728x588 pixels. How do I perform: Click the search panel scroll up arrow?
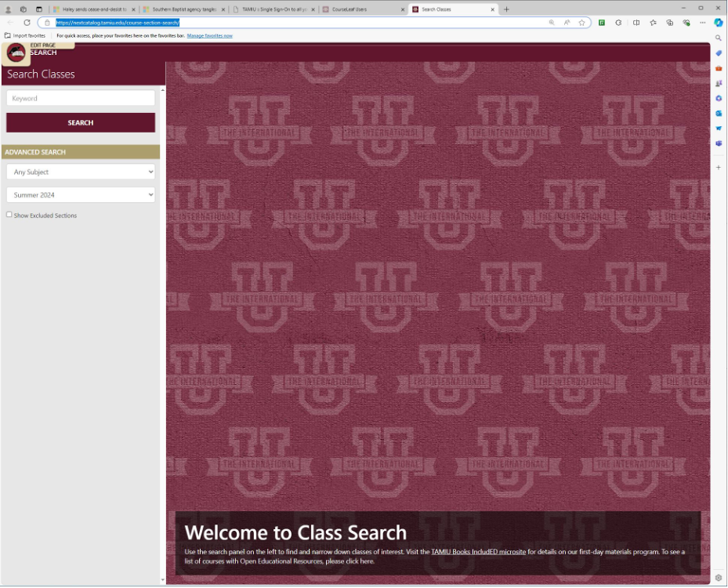click(162, 90)
